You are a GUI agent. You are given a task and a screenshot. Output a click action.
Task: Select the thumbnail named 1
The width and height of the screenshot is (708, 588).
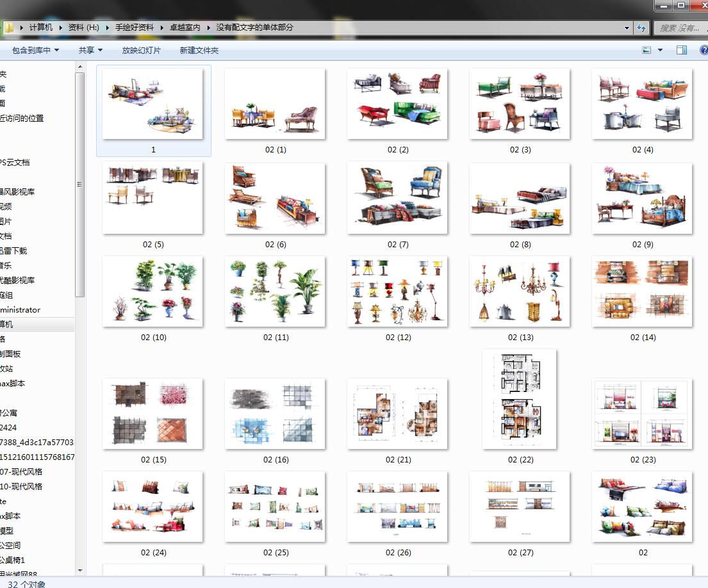point(154,111)
